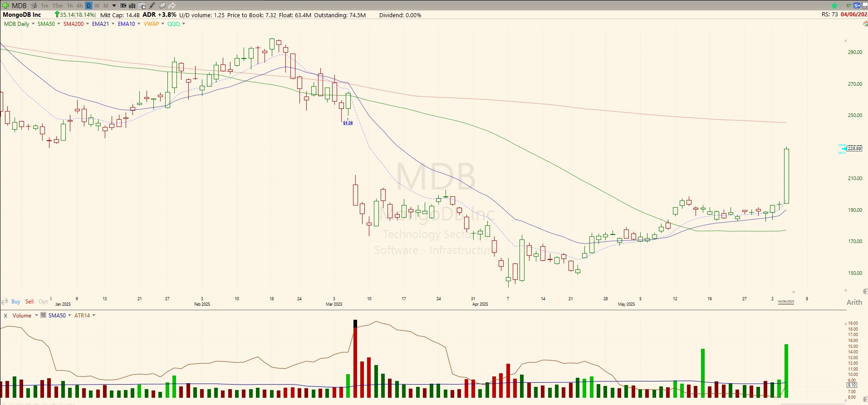Click the 290.00 label on the price axis
Screen dimensions: 868x405
tap(855, 52)
